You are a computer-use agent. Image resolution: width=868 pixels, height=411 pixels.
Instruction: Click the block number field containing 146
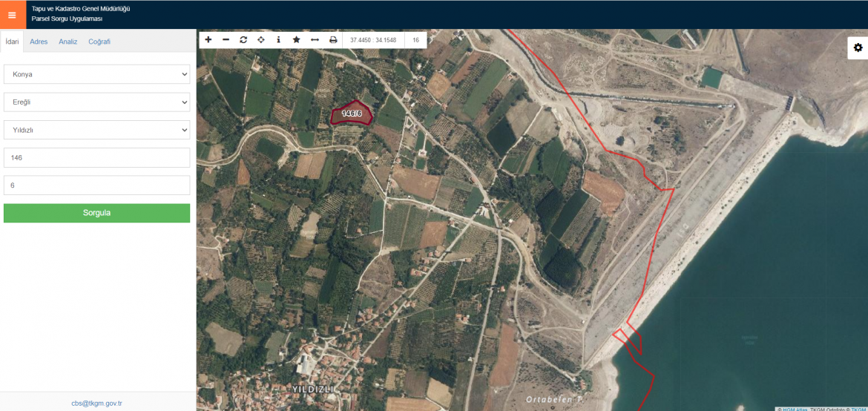point(96,158)
